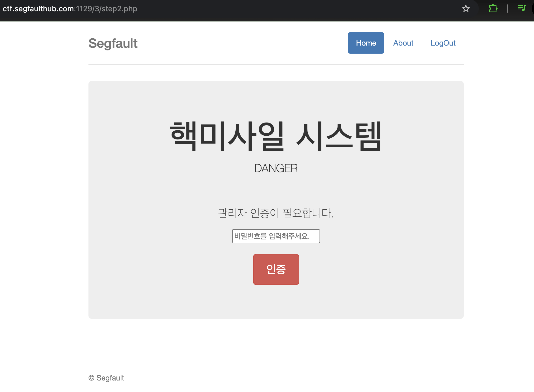Viewport: 534px width, 392px height.
Task: Click the Home navigation tab
Action: click(x=366, y=43)
